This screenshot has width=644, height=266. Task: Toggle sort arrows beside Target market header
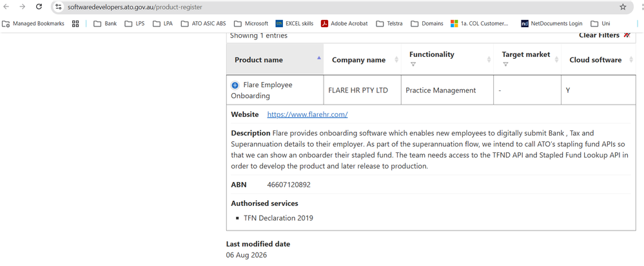point(556,59)
